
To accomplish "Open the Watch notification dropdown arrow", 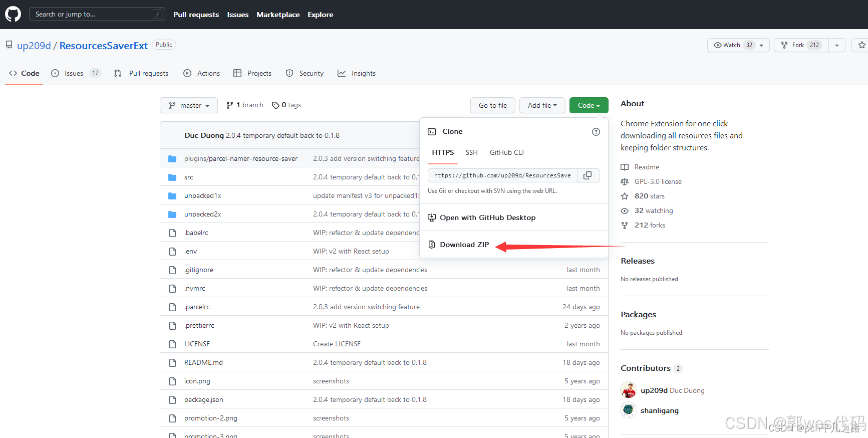I will pos(762,45).
